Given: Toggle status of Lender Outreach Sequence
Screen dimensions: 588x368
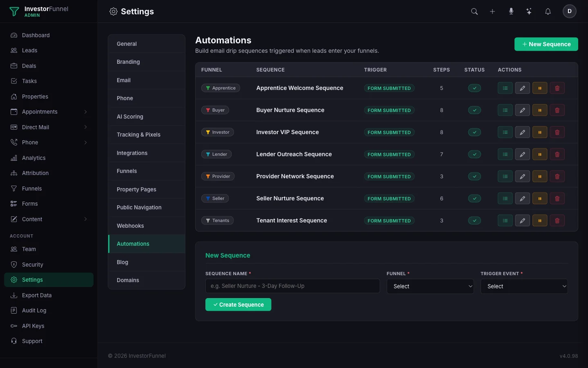Looking at the screenshot, I should click(474, 155).
